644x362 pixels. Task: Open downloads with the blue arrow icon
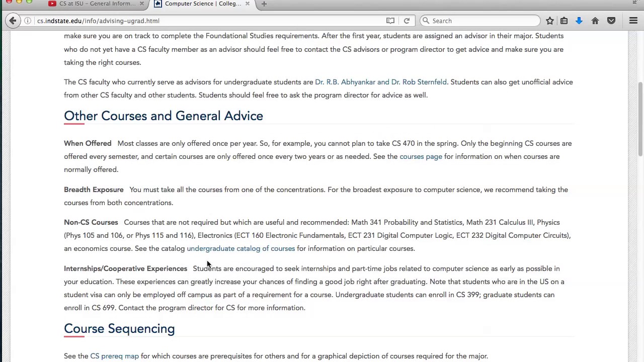pyautogui.click(x=579, y=21)
